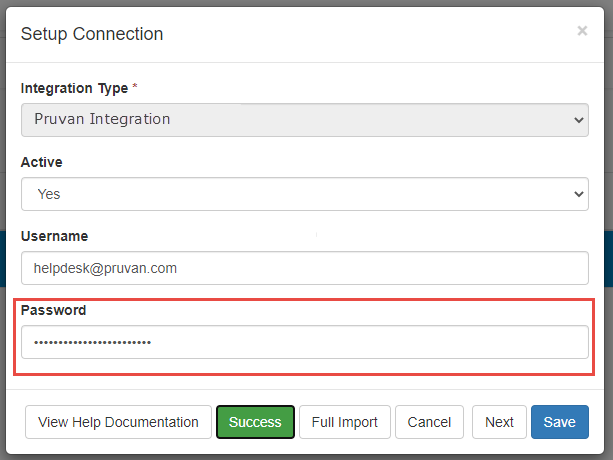Image resolution: width=613 pixels, height=460 pixels.
Task: Click the chevron arrow on Integration Type select
Action: [579, 120]
